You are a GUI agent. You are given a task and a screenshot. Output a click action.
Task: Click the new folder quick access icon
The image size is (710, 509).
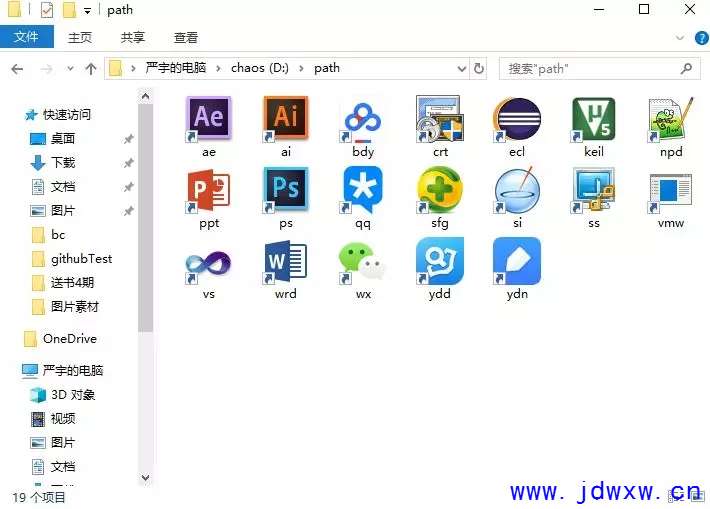point(69,10)
